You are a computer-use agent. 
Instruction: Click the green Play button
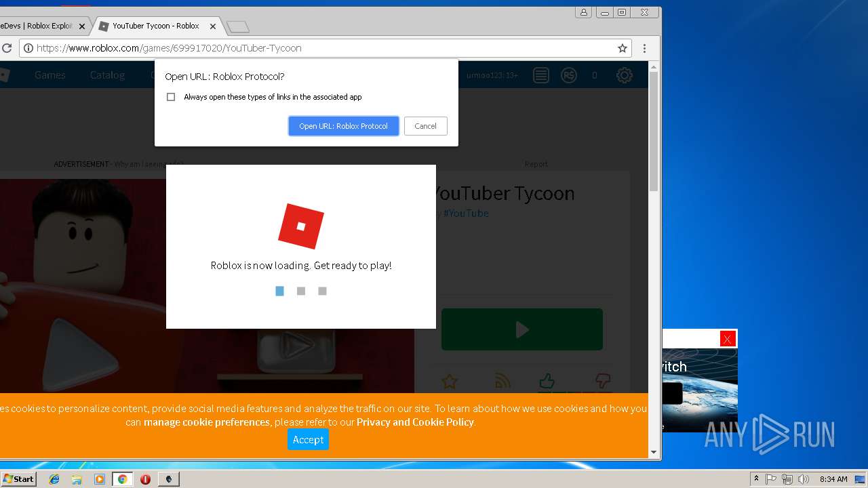(x=522, y=329)
